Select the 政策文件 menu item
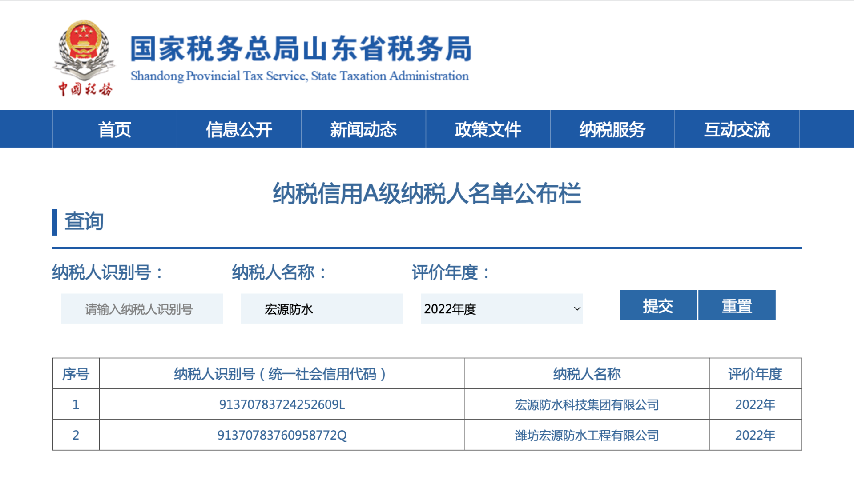854x504 pixels. tap(488, 129)
